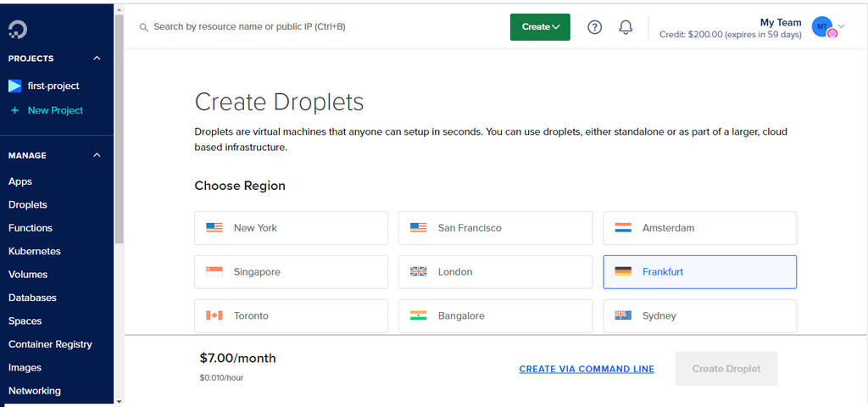Click the Create via Command Line link

(587, 369)
